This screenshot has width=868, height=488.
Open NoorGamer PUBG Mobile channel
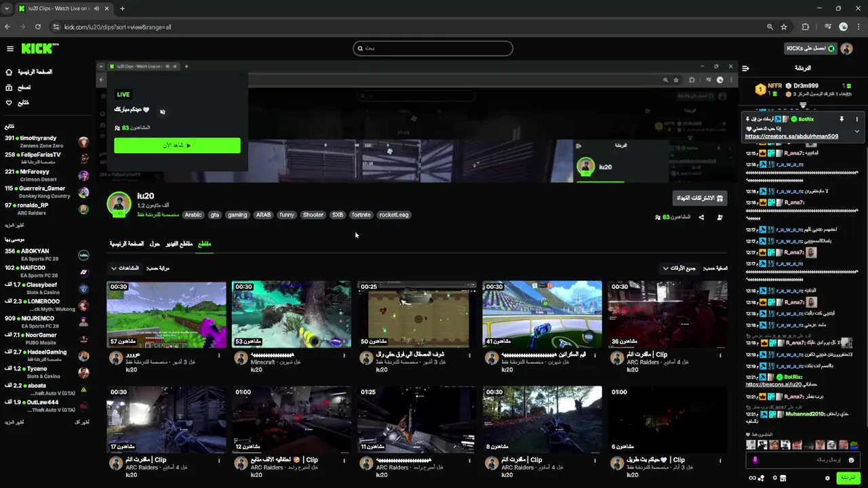pyautogui.click(x=47, y=338)
